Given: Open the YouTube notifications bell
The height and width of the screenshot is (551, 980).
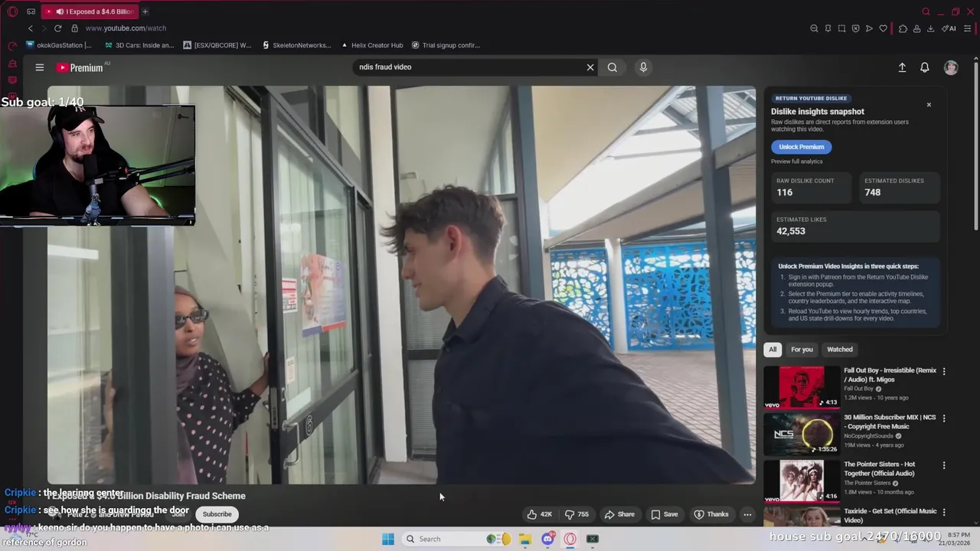Looking at the screenshot, I should (925, 67).
